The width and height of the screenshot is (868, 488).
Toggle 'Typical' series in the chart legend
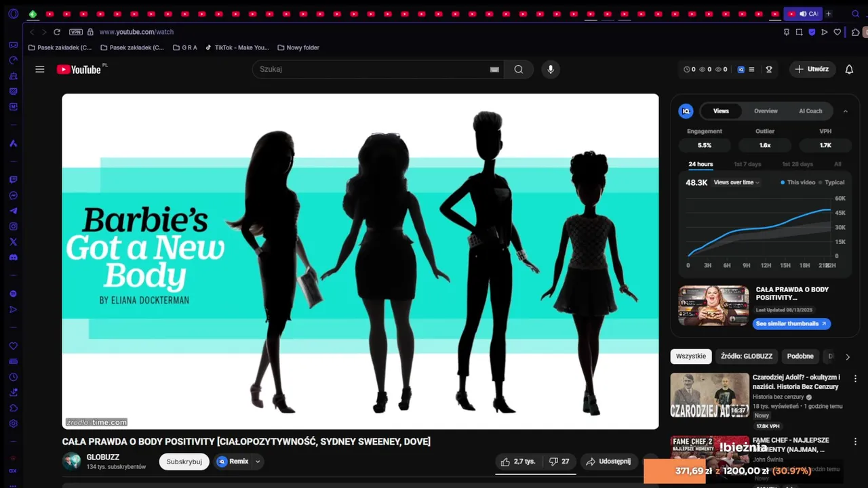click(831, 182)
